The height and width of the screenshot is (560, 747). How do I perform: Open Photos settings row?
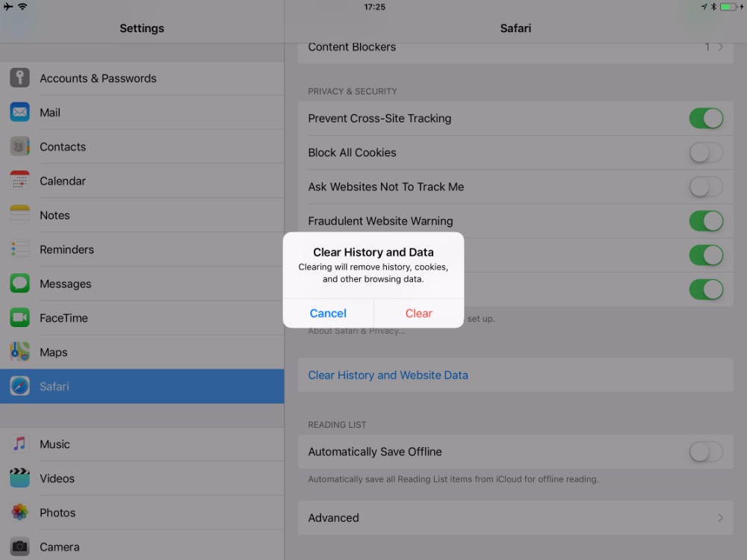(142, 513)
